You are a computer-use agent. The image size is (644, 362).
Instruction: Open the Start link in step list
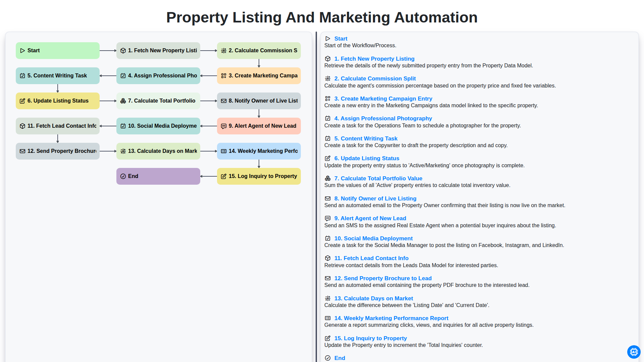341,39
